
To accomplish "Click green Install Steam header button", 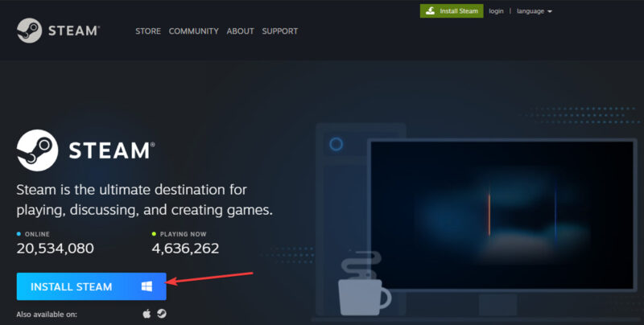I will click(x=452, y=11).
